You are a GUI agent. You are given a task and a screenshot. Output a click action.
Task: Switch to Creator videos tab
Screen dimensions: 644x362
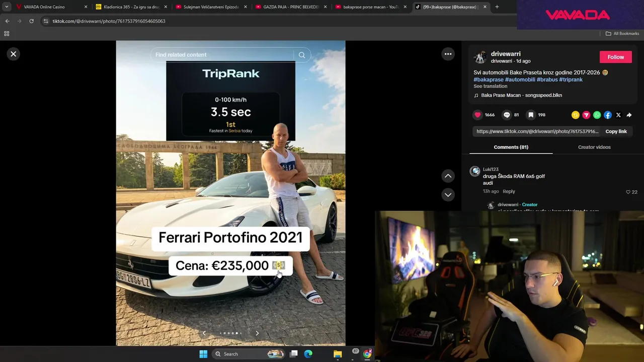click(x=594, y=147)
